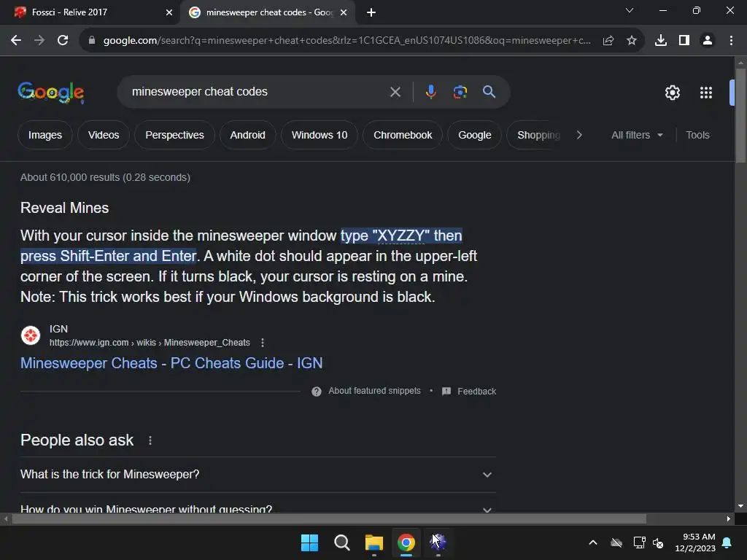Click the address bar URL
Viewport: 747px width, 560px height.
(x=347, y=41)
